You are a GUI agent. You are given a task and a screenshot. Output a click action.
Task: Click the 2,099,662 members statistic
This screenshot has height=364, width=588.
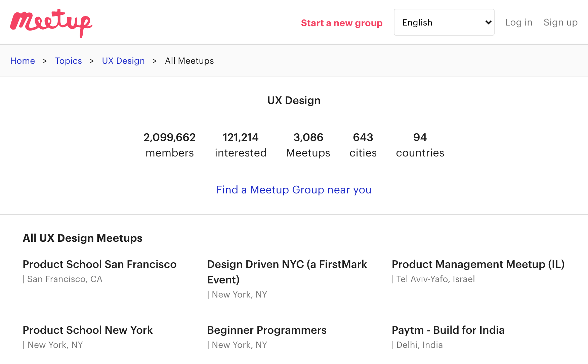click(x=169, y=145)
